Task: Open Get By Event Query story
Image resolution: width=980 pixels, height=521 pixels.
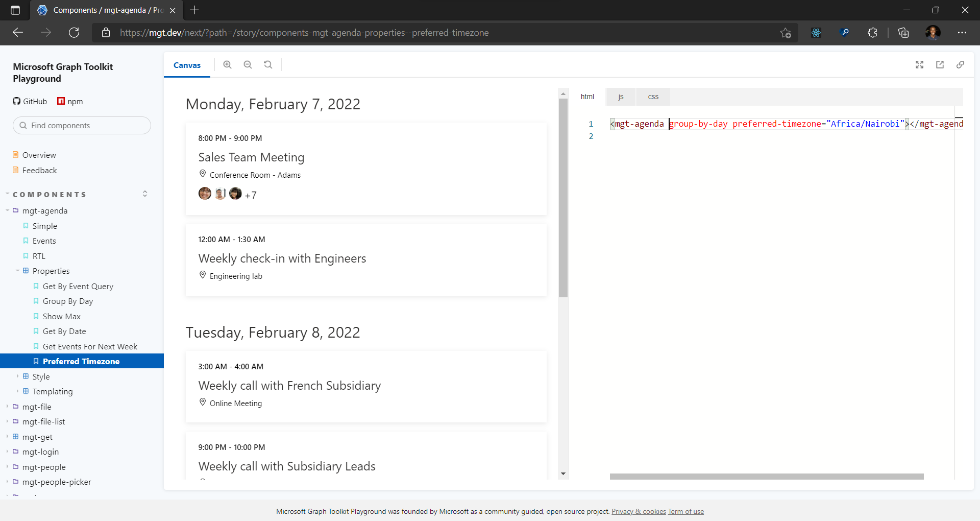Action: click(x=78, y=286)
